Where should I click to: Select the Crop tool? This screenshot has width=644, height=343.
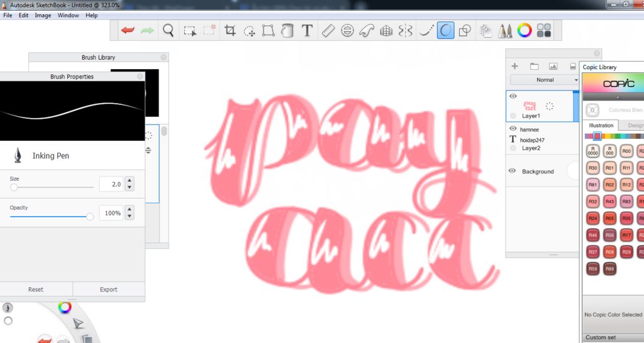[230, 30]
